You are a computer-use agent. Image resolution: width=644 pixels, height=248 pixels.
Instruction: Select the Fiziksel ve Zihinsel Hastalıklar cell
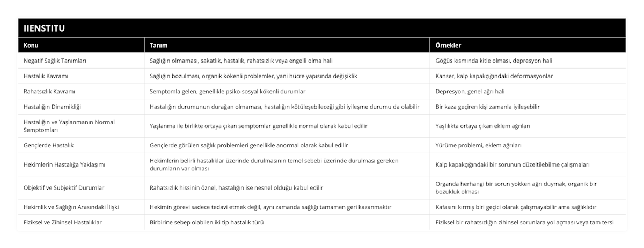coord(63,222)
